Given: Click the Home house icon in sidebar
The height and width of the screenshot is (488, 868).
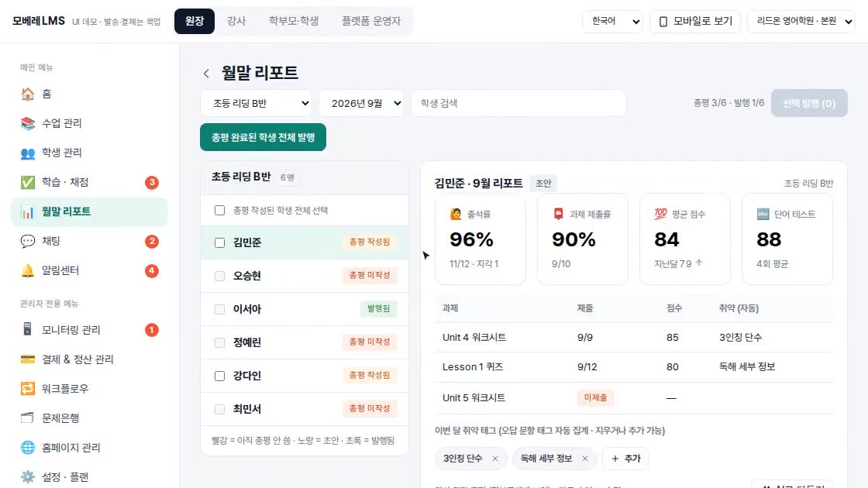Looking at the screenshot, I should [x=27, y=94].
